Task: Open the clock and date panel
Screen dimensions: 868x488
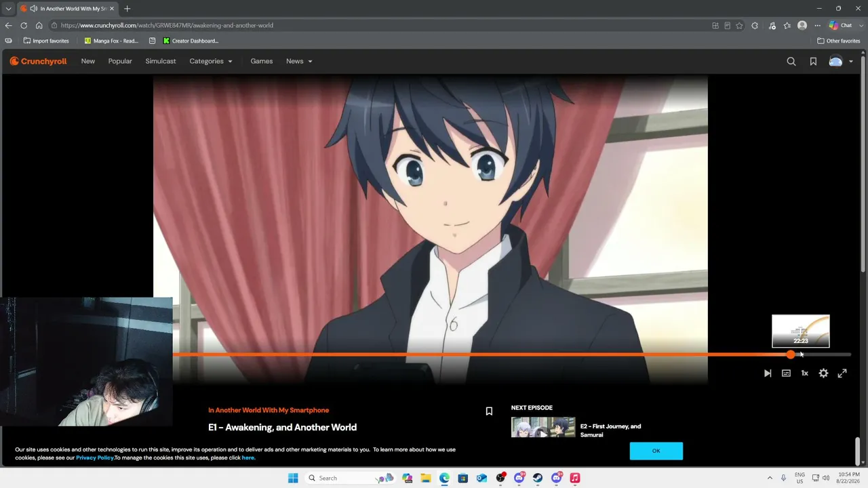Action: click(x=849, y=478)
